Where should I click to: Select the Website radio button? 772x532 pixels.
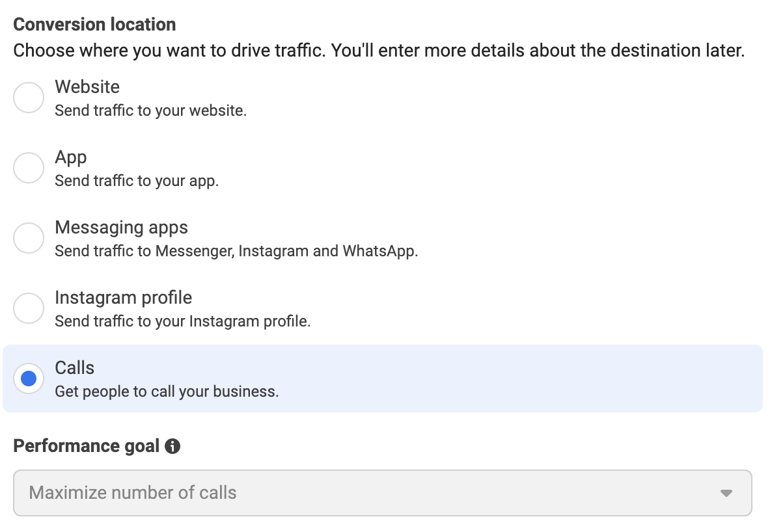[x=29, y=98]
